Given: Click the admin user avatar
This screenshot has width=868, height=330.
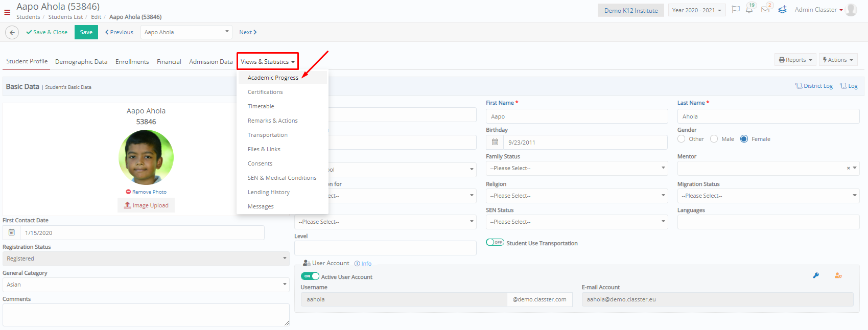Looking at the screenshot, I should pyautogui.click(x=851, y=10).
